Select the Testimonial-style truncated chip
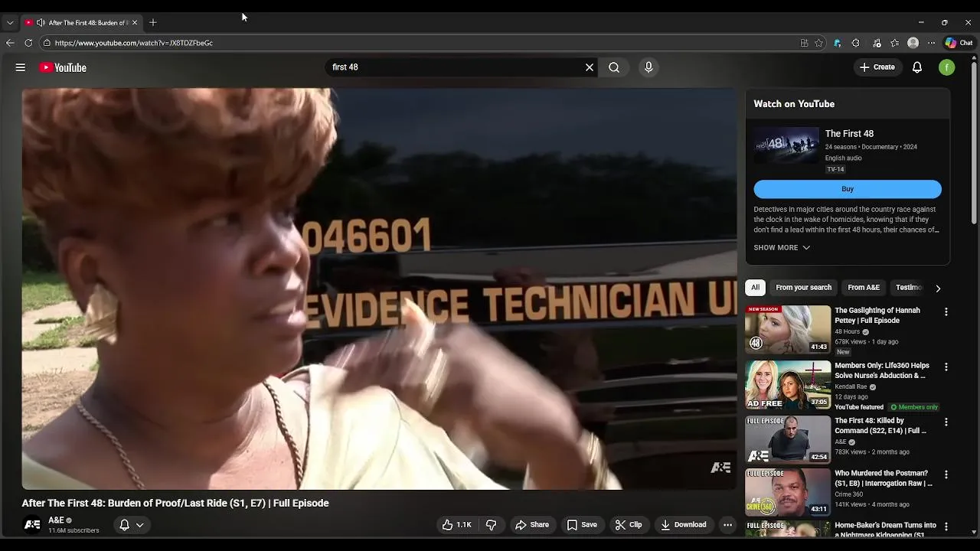This screenshot has width=980, height=551. pyautogui.click(x=909, y=288)
